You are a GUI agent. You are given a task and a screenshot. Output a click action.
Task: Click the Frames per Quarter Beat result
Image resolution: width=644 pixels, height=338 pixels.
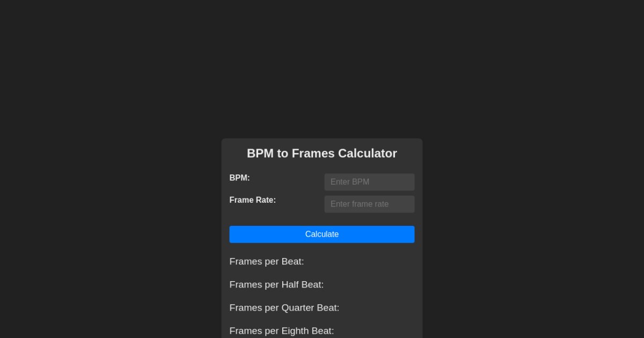(x=284, y=307)
